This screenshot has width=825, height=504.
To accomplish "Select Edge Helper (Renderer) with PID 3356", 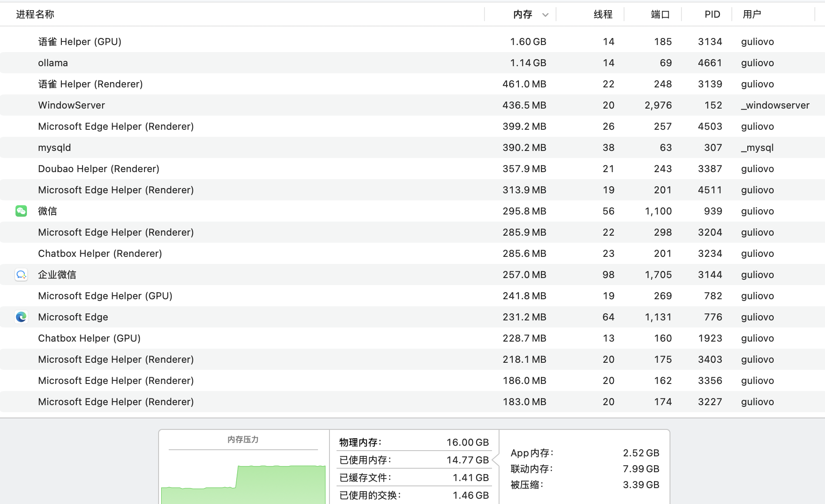I will coord(412,380).
